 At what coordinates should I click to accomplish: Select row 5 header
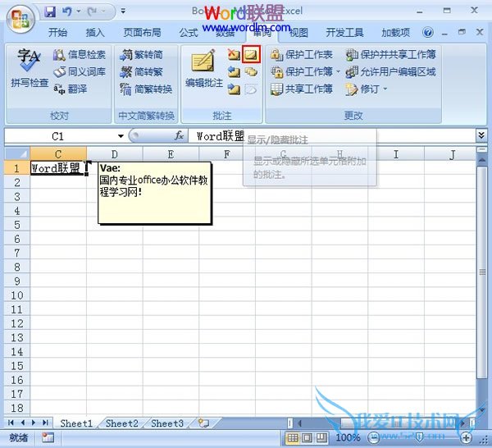tap(17, 225)
